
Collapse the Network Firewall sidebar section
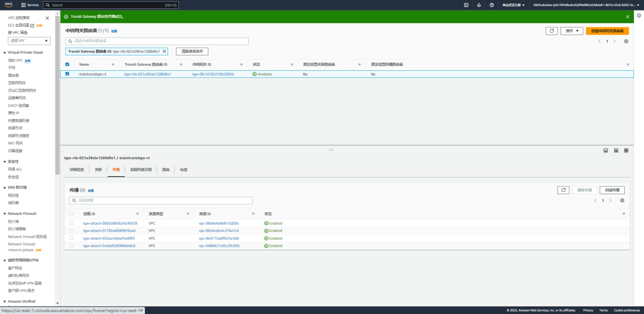[x=5, y=214]
